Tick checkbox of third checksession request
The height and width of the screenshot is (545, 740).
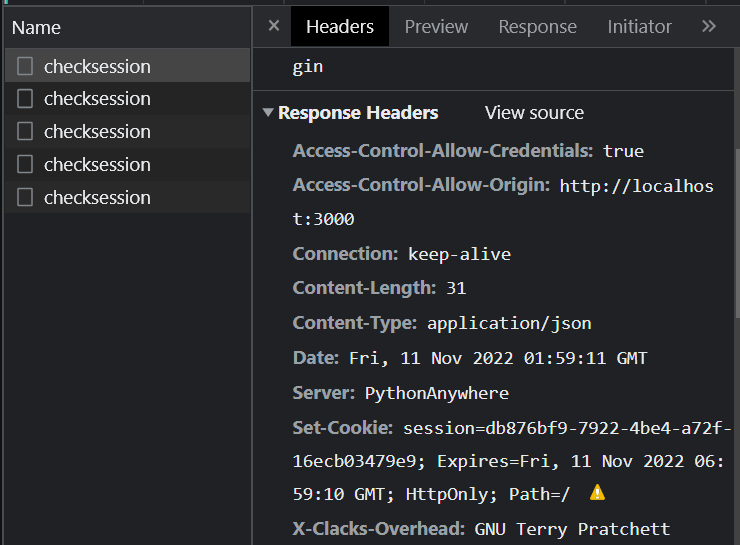click(x=25, y=131)
